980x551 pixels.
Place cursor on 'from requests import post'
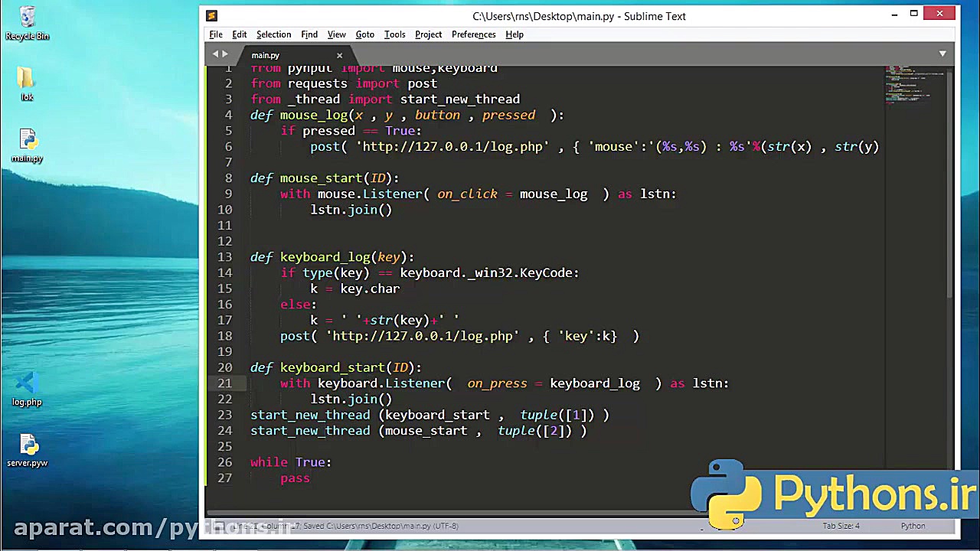pyautogui.click(x=344, y=83)
